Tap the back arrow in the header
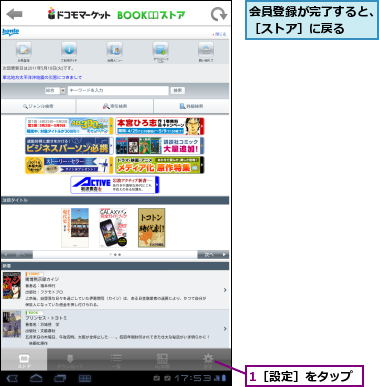379x387 pixels. pyautogui.click(x=14, y=14)
